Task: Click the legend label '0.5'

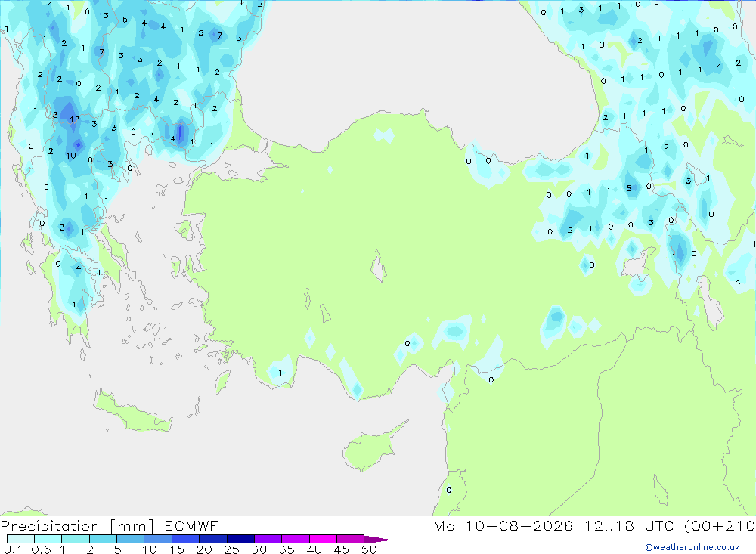Action: 41,549
